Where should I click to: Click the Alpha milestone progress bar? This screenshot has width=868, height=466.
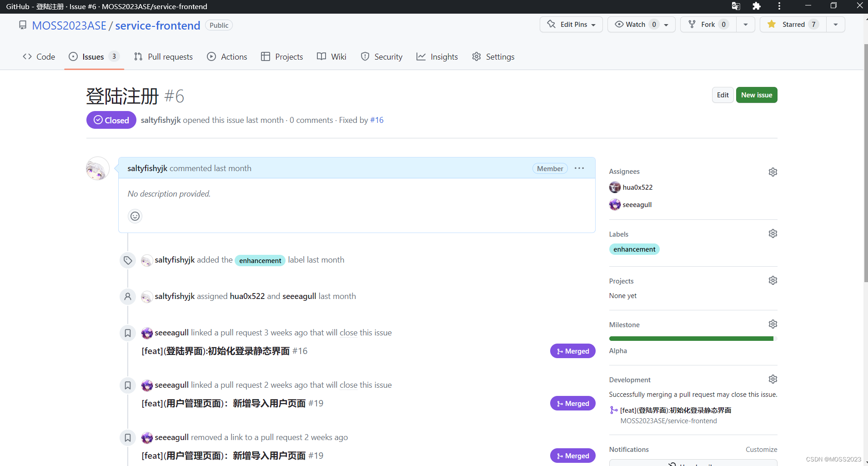(x=693, y=339)
